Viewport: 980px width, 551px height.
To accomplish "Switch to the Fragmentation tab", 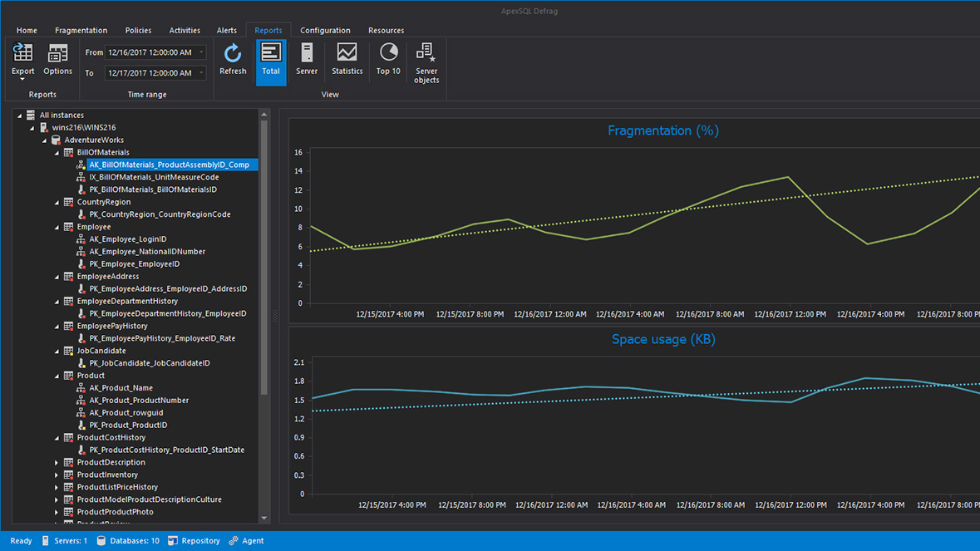I will click(x=81, y=30).
